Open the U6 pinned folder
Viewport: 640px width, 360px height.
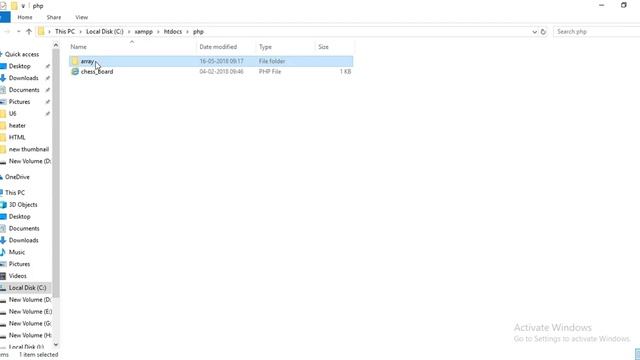[x=12, y=113]
